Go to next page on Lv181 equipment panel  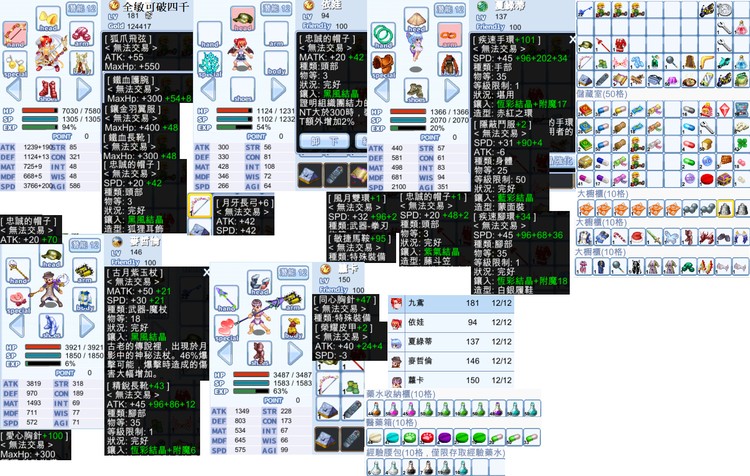click(x=84, y=89)
